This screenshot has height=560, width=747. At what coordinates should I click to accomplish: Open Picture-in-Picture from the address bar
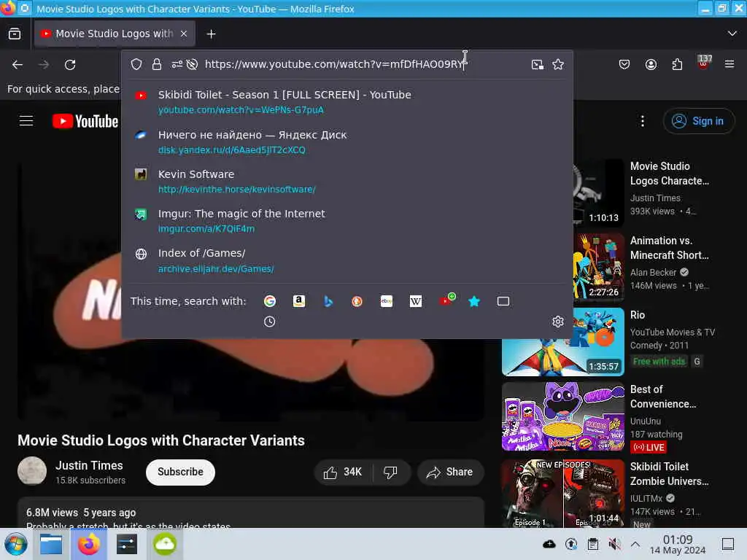coord(538,64)
